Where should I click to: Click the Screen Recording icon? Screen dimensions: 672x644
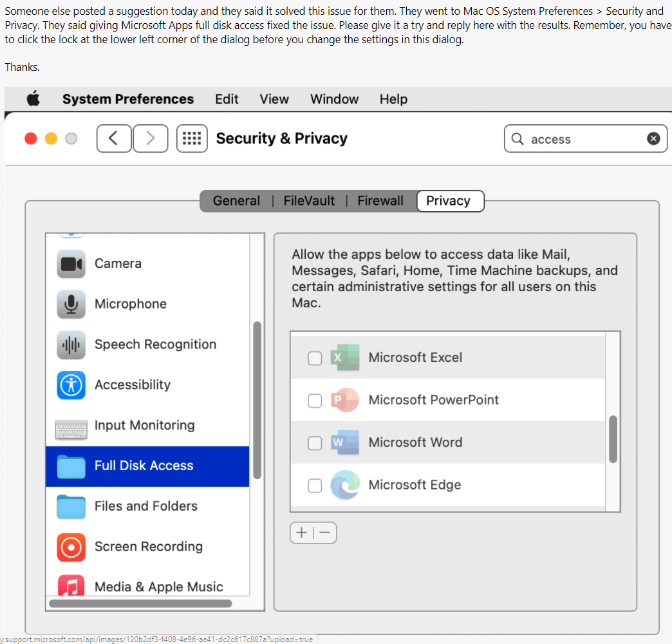[x=71, y=547]
